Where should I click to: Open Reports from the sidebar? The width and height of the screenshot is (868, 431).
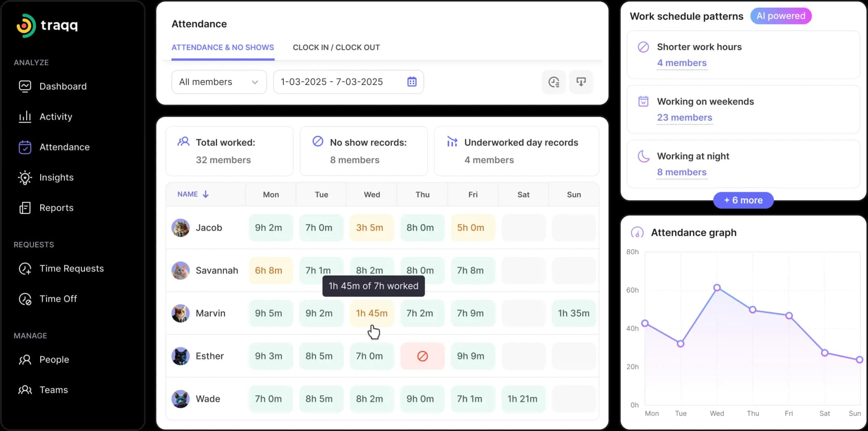(56, 208)
